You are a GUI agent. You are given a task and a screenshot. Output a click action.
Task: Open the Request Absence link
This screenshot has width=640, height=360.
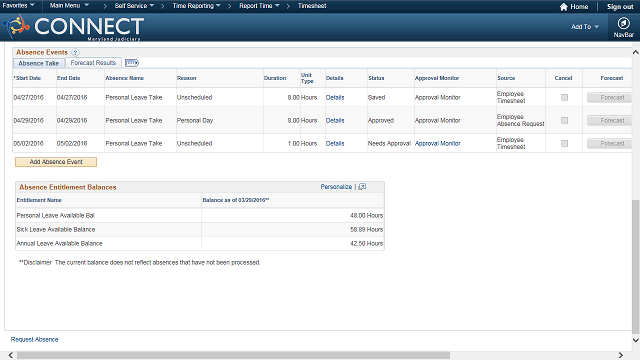click(35, 340)
